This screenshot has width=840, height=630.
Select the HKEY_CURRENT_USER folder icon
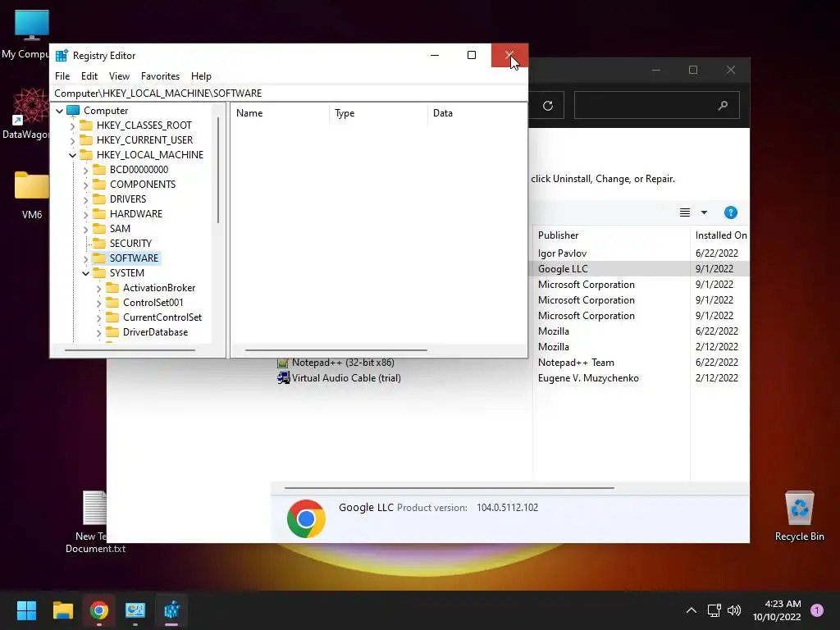85,139
